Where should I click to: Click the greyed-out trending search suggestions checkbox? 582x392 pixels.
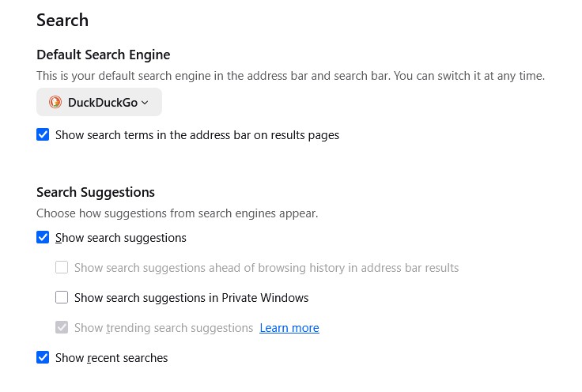click(62, 328)
